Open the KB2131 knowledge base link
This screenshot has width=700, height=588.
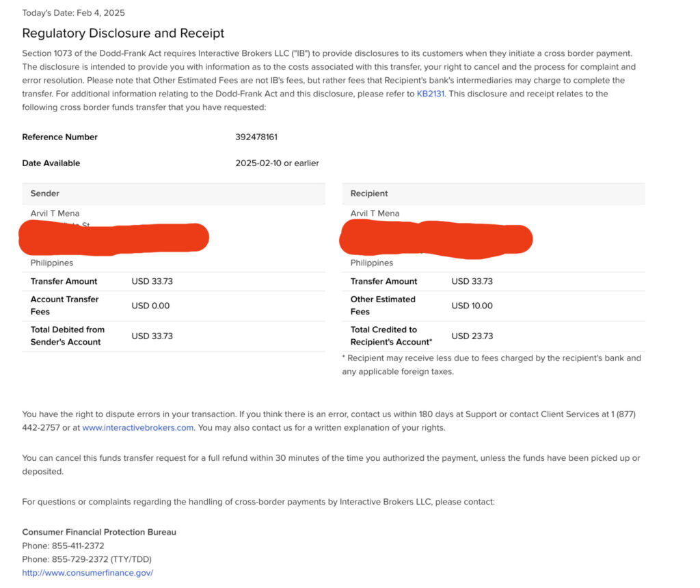tap(431, 94)
